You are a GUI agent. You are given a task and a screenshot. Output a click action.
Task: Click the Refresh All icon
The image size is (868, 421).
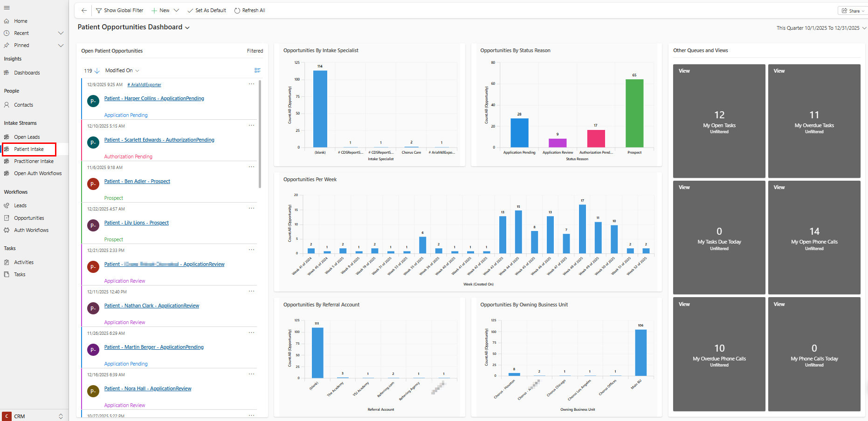(x=237, y=10)
